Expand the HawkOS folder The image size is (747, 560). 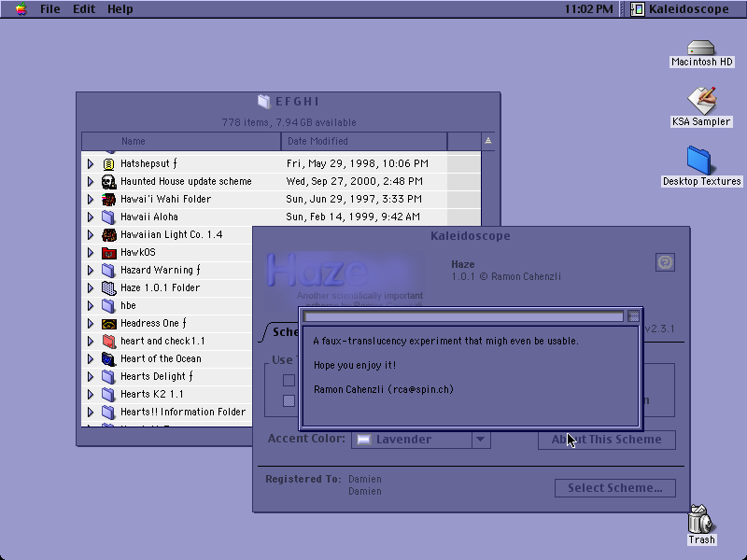tap(91, 252)
